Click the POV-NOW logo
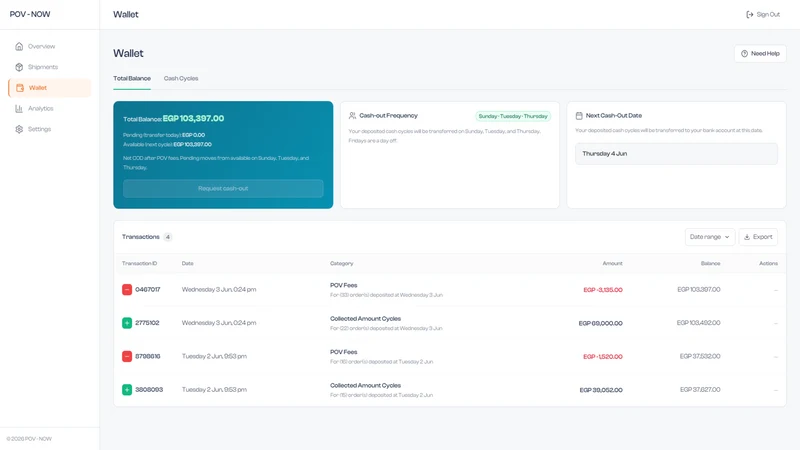Screen dimensions: 800x450 coord(30,14)
